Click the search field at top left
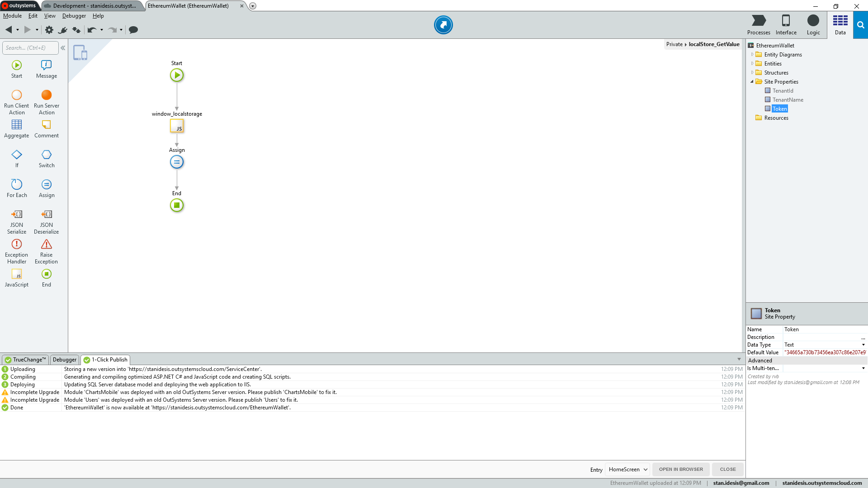 click(x=29, y=47)
